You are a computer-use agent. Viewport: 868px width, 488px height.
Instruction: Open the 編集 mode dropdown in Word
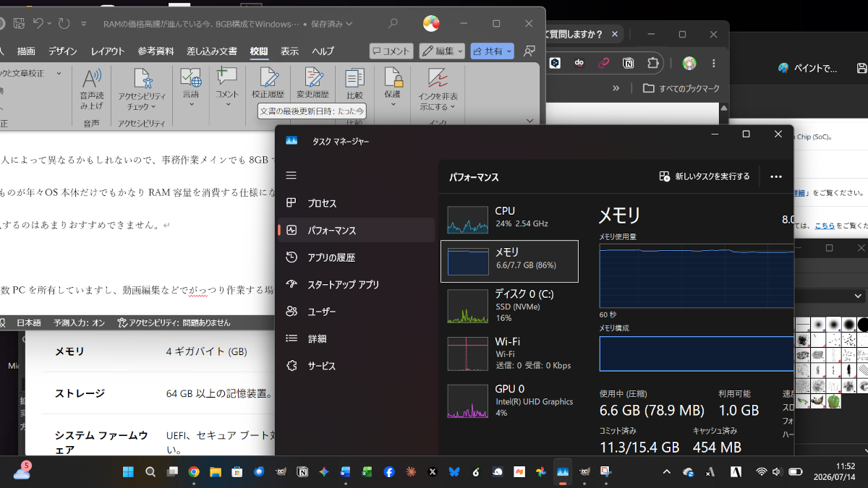click(x=441, y=51)
